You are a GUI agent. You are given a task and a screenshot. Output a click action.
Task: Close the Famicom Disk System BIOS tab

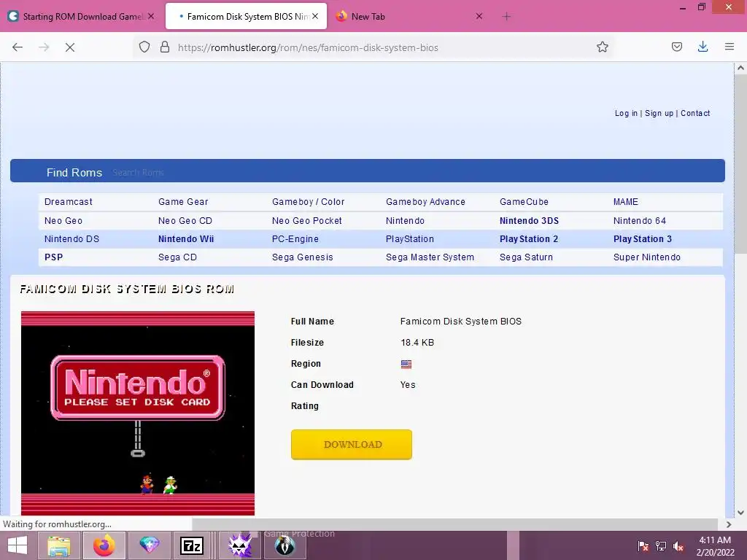315,16
